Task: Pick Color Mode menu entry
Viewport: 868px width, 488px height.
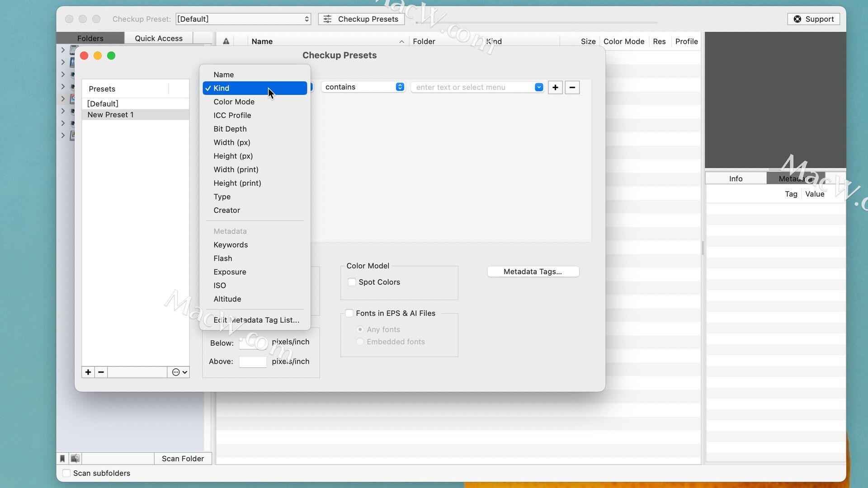Action: pyautogui.click(x=255, y=102)
